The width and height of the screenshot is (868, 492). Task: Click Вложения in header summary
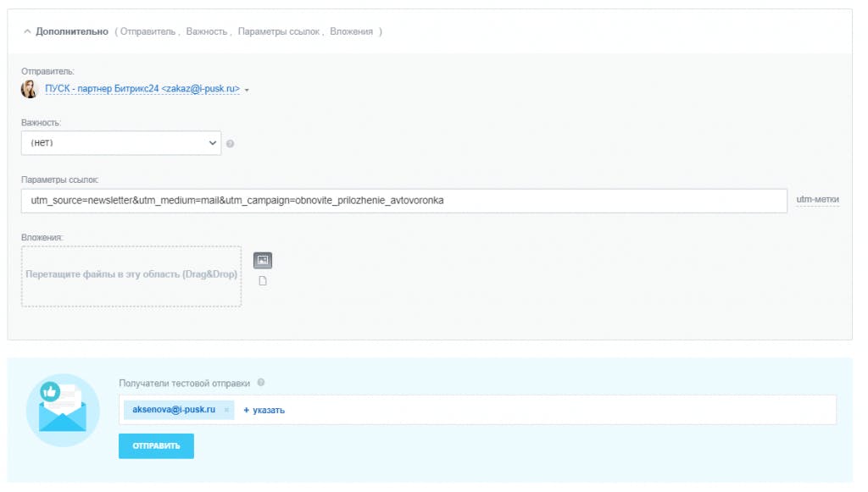click(352, 31)
